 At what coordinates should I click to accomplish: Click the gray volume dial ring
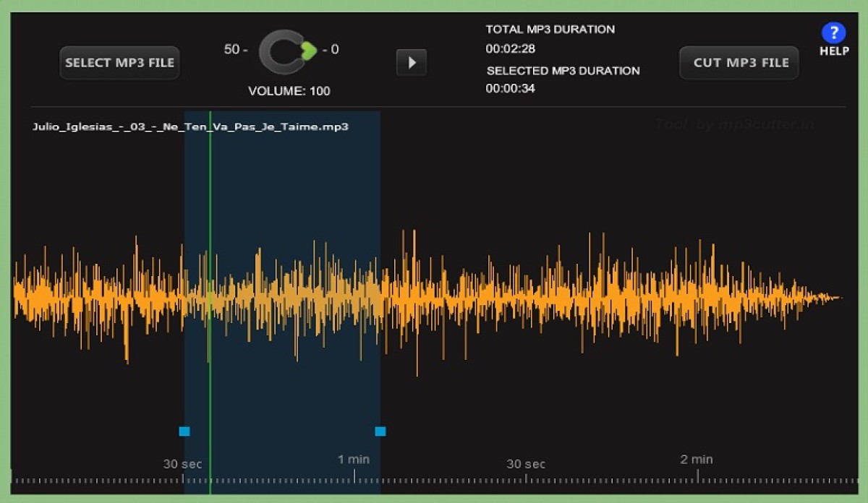271,52
